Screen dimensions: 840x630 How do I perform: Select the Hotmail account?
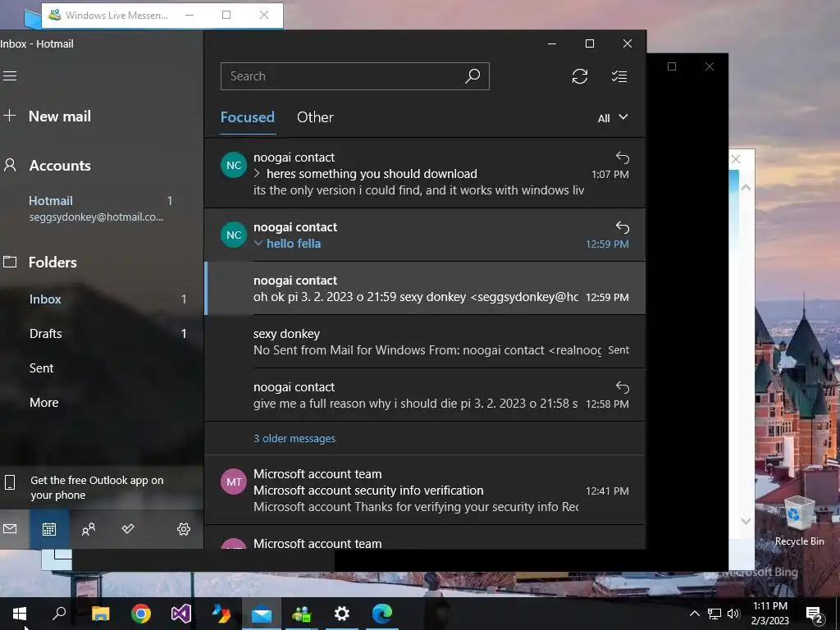tap(101, 208)
